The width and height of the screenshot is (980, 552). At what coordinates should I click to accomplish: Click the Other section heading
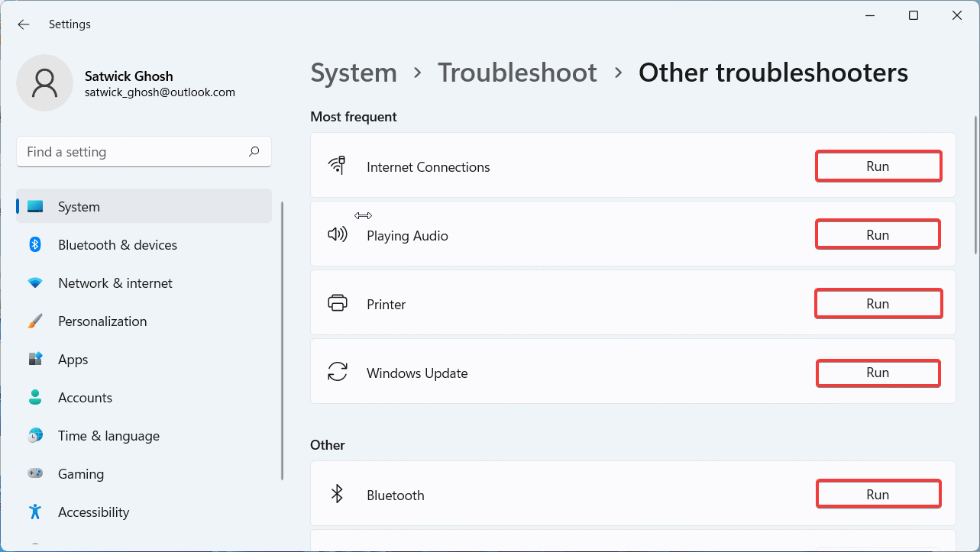(328, 445)
